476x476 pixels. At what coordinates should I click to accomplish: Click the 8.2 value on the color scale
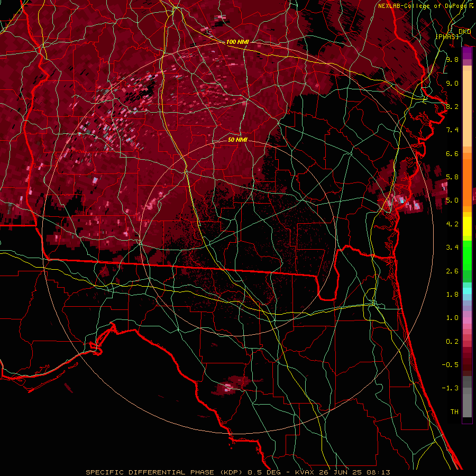[x=452, y=107]
